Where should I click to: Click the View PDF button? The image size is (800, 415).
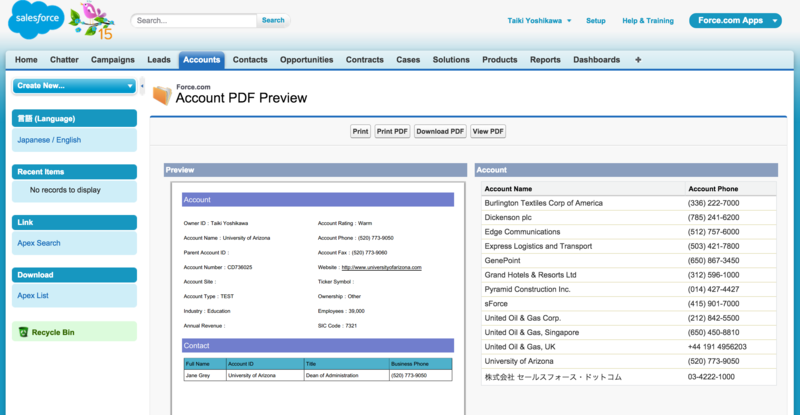(488, 131)
